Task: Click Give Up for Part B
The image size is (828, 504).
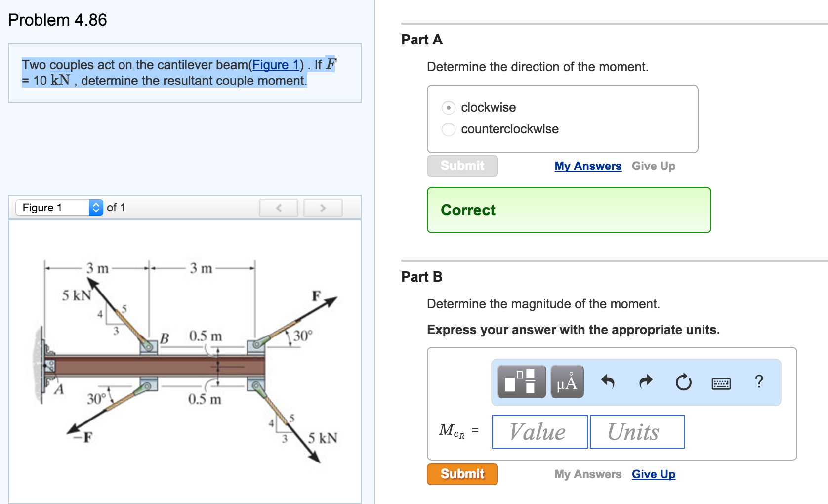Action: (x=653, y=474)
